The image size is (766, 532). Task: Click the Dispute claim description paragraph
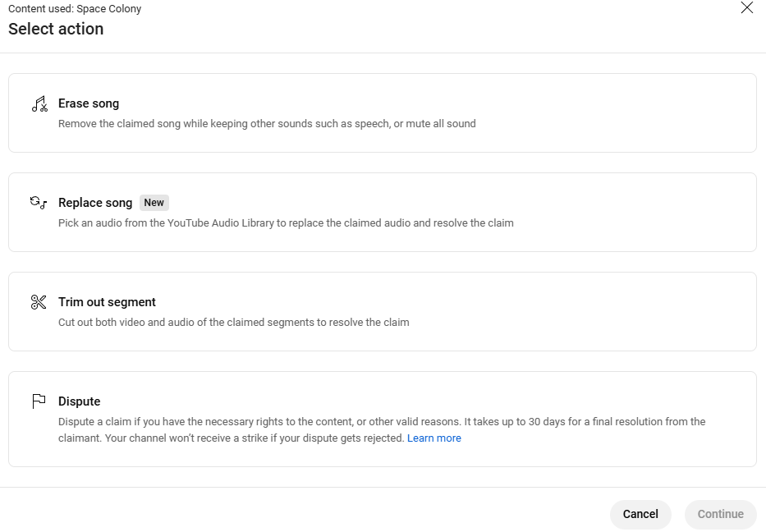[382, 422]
